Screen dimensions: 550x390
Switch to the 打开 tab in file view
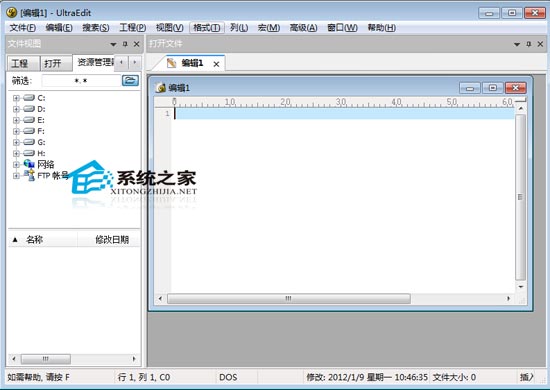56,63
